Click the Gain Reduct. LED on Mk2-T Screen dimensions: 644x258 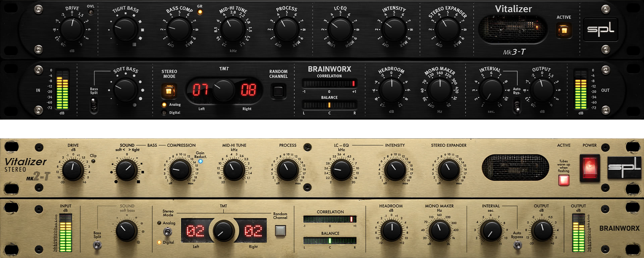pyautogui.click(x=201, y=161)
